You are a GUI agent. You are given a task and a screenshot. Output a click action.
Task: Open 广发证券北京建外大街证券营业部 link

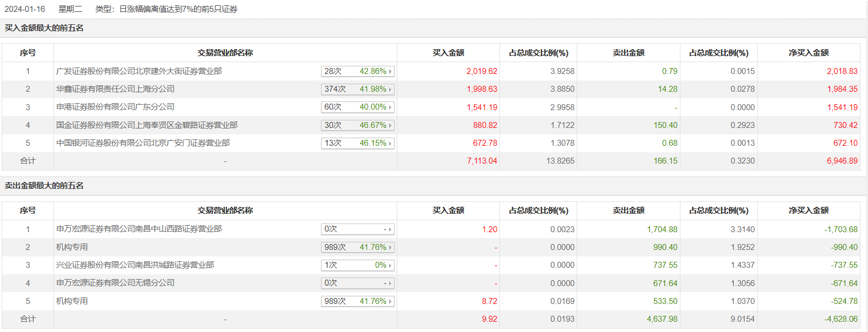pyautogui.click(x=139, y=71)
